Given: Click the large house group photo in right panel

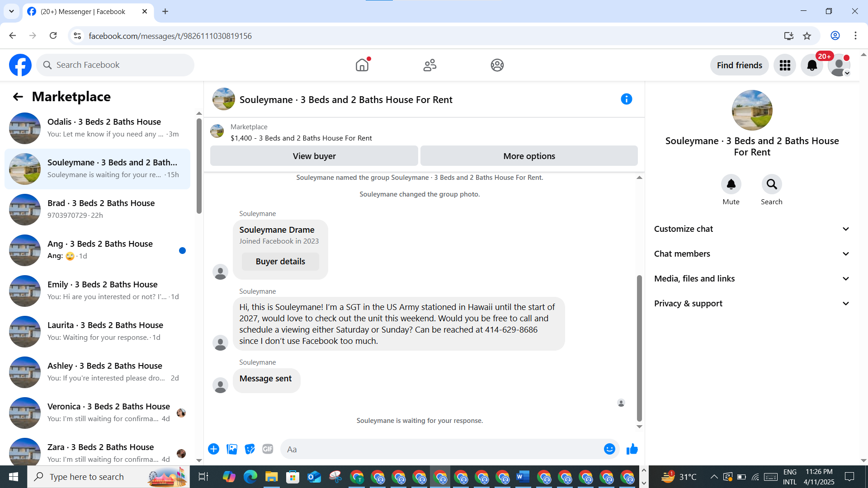Looking at the screenshot, I should (x=752, y=110).
